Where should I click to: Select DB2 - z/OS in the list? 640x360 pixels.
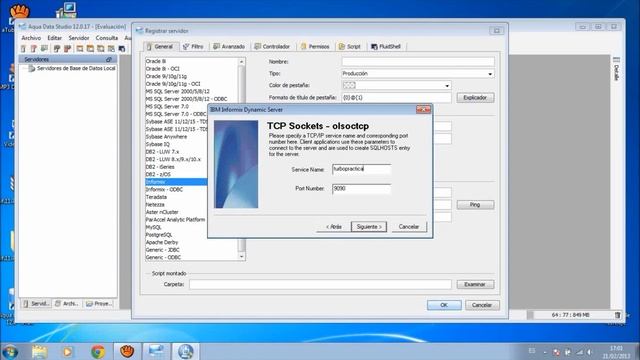tap(158, 174)
